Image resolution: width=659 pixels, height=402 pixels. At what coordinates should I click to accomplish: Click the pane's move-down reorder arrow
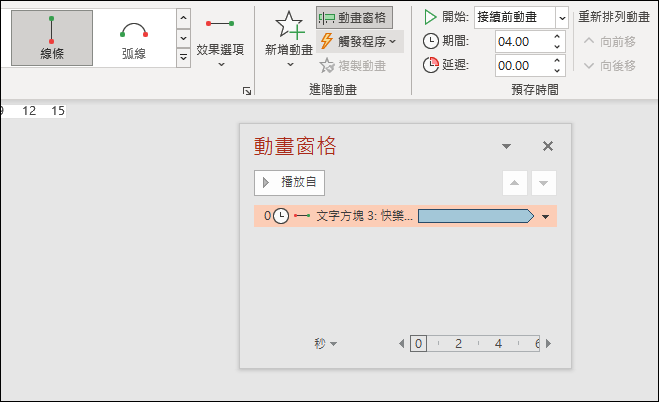pyautogui.click(x=544, y=183)
